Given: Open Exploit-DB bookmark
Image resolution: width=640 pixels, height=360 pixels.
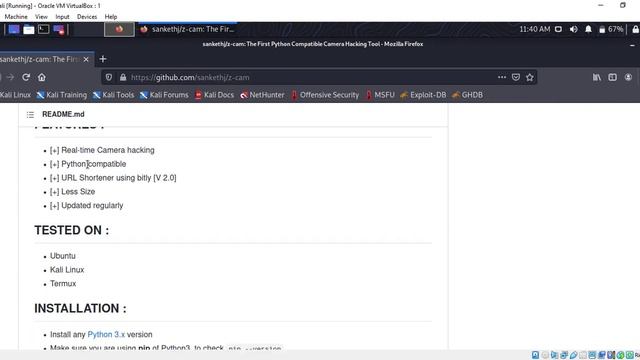Looking at the screenshot, I should pyautogui.click(x=423, y=95).
